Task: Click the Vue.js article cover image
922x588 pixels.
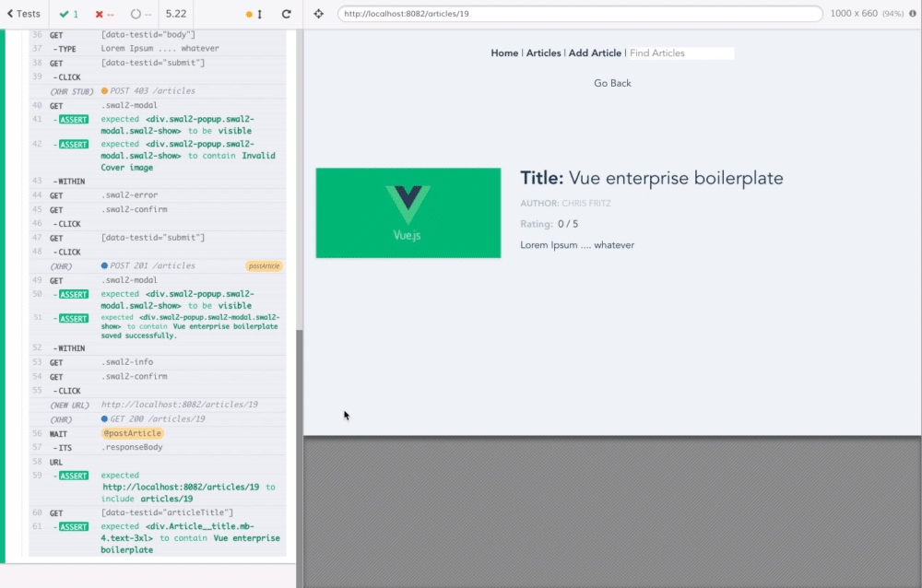Action: (408, 213)
